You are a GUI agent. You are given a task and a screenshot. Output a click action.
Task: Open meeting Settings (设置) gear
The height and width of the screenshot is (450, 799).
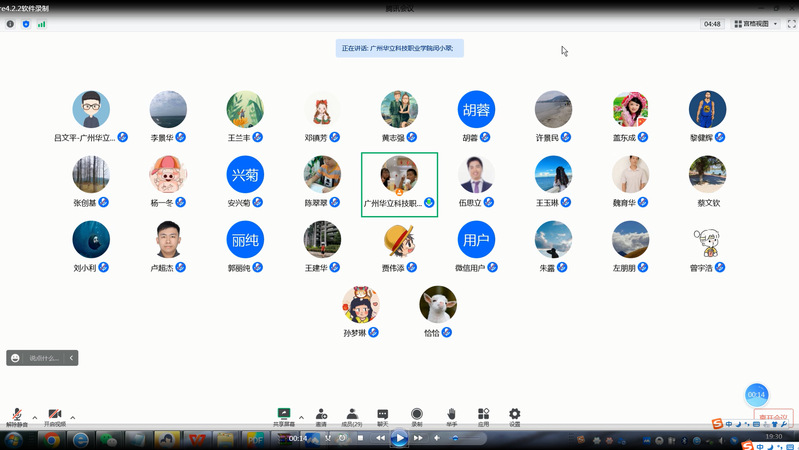(515, 415)
